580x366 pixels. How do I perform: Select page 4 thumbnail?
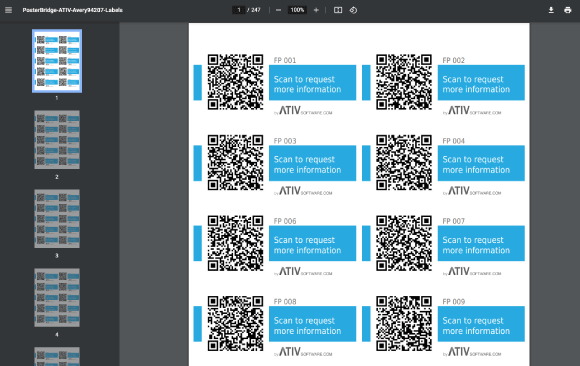point(57,298)
